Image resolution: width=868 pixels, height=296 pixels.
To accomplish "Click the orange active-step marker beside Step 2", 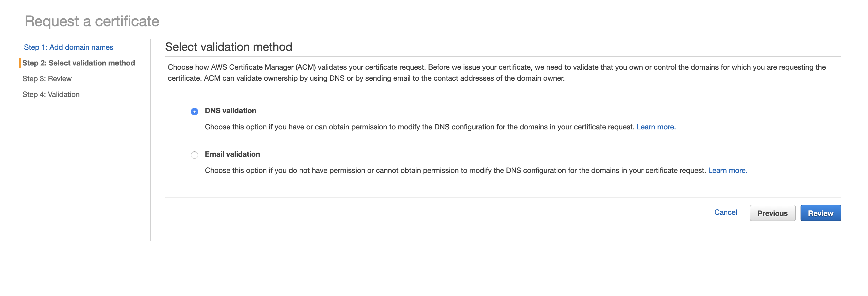I will click(20, 63).
